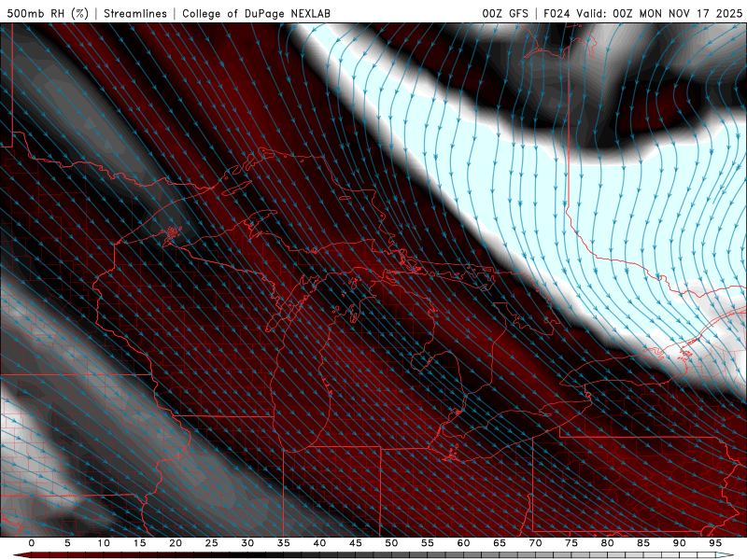Select the "Streamlines" header label
Viewport: 747px width, 560px height.
click(135, 13)
